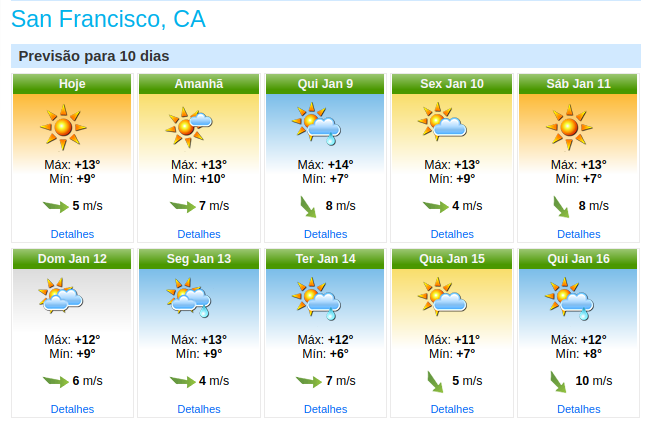Image resolution: width=650 pixels, height=422 pixels.
Task: Click the wind direction arrow for Hoje
Action: (56, 206)
